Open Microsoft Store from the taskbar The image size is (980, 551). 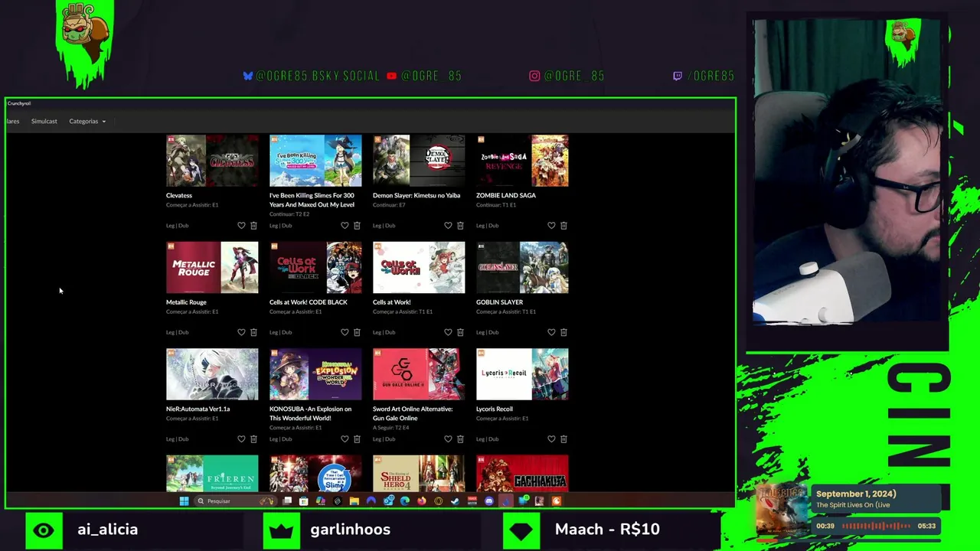tap(304, 501)
